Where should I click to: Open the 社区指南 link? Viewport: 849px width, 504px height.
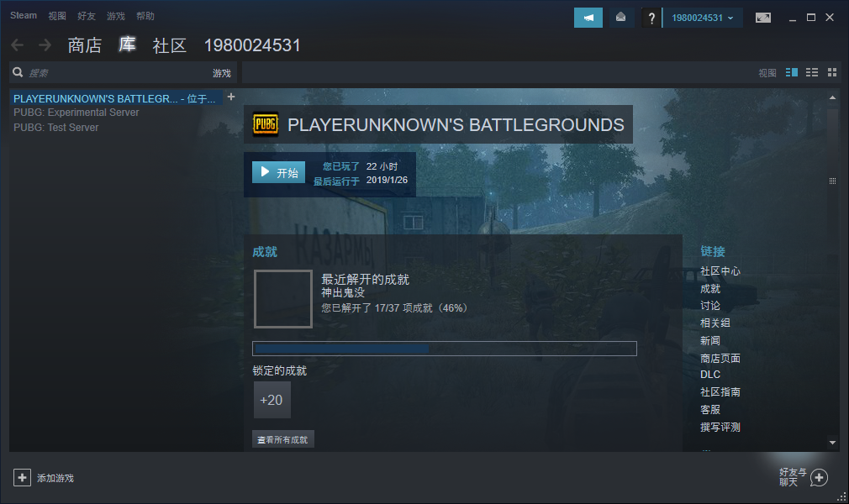pyautogui.click(x=720, y=392)
